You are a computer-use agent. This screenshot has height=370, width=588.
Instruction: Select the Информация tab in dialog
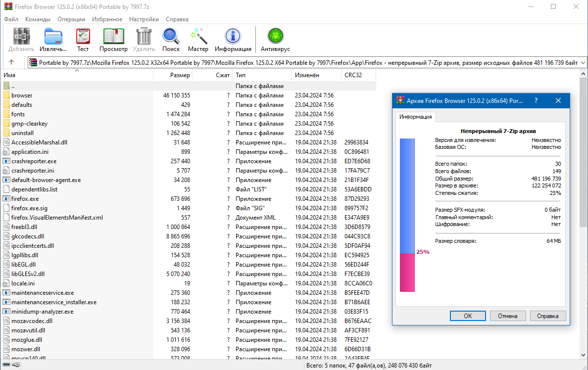pyautogui.click(x=415, y=117)
